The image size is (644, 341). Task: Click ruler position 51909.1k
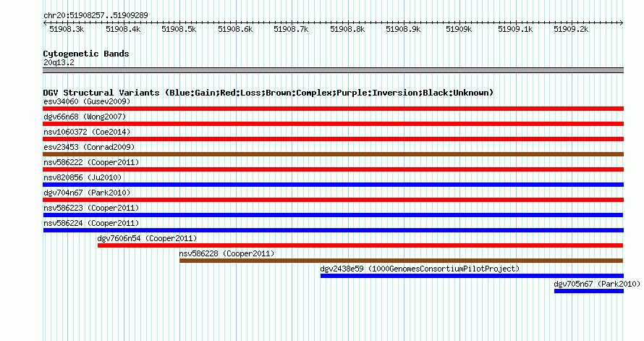[515, 29]
